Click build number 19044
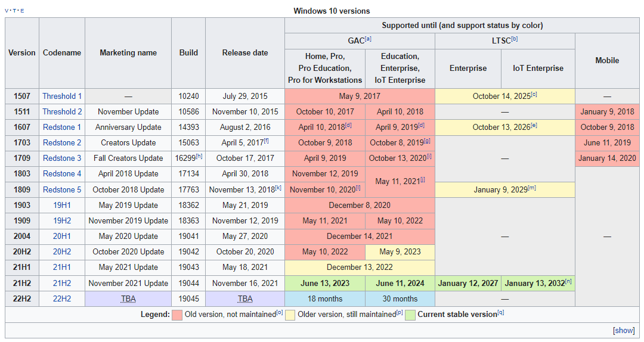 pyautogui.click(x=188, y=283)
